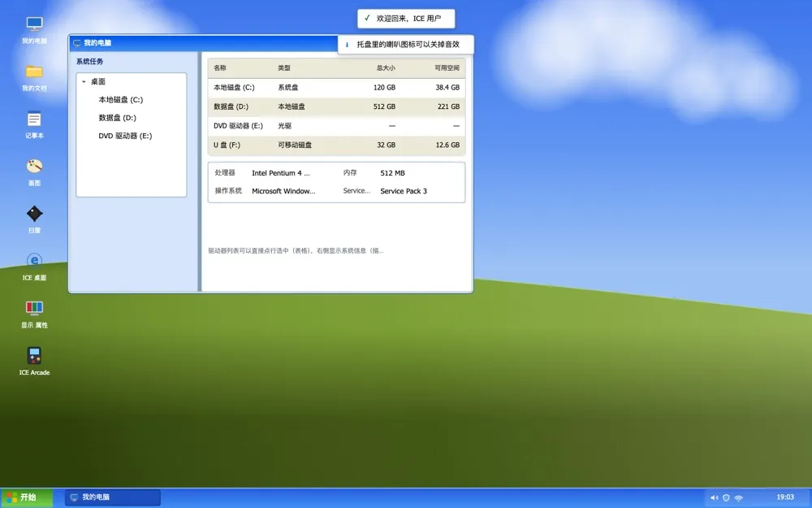812x508 pixels.
Task: Dismiss the 托盘里的喇叭图标 notification
Action: [x=406, y=45]
